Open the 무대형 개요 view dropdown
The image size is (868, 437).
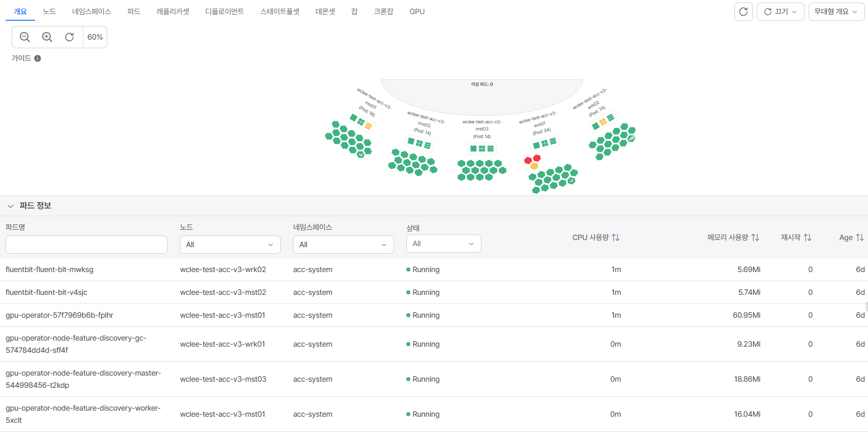(837, 12)
